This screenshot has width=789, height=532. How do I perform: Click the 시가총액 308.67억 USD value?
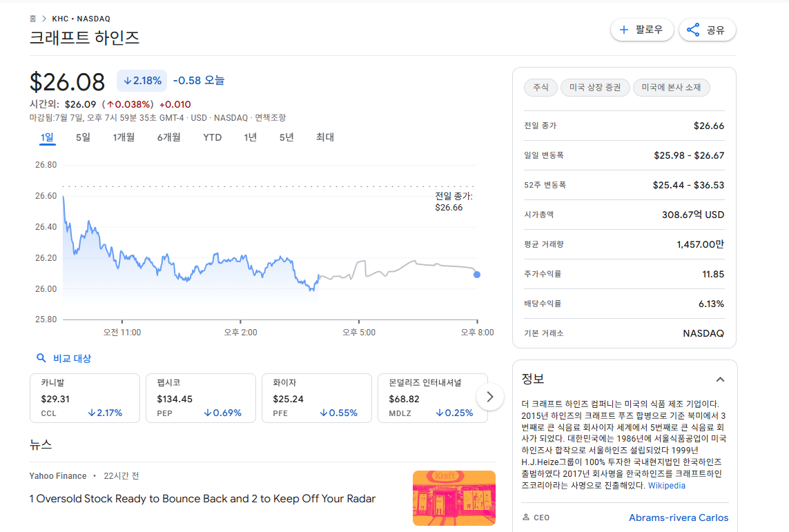[x=693, y=215]
